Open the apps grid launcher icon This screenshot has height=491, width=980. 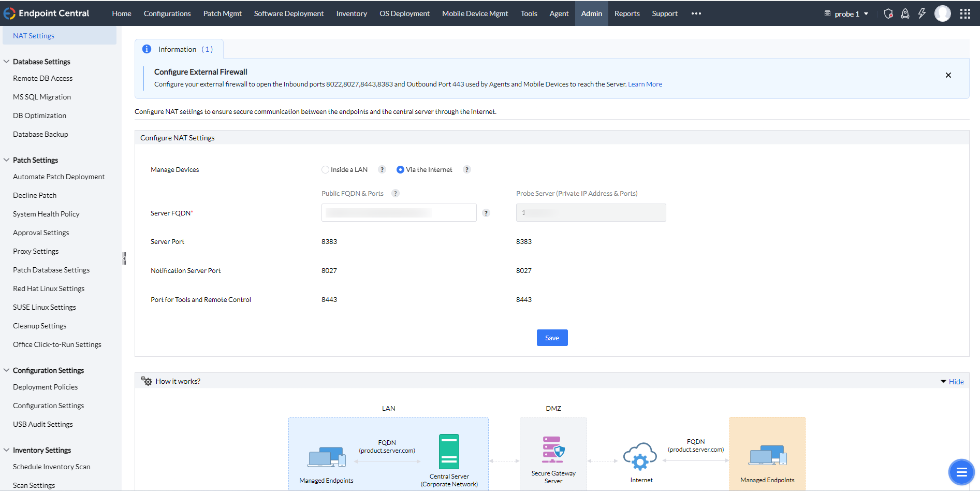coord(965,13)
